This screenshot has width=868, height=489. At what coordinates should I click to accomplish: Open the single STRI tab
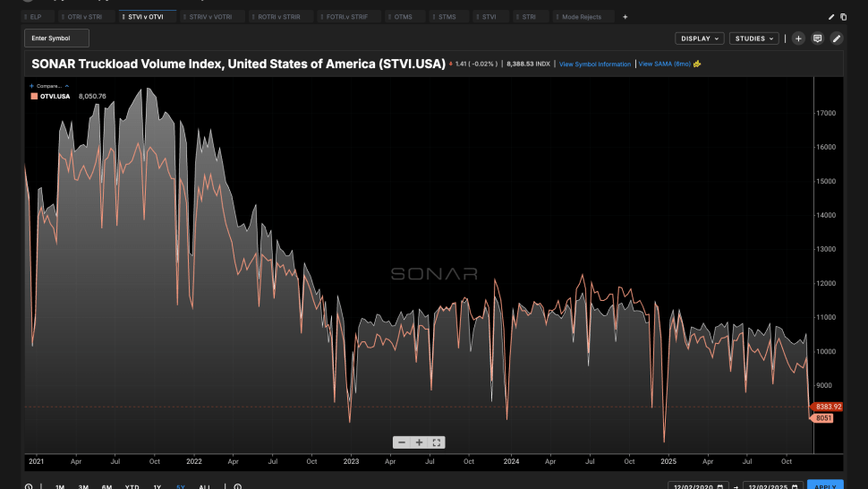point(531,17)
